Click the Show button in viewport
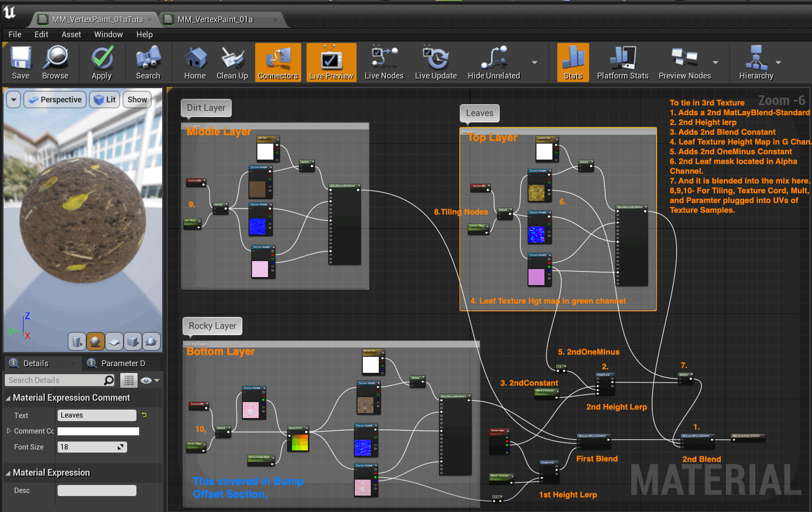This screenshot has width=812, height=512. (137, 100)
